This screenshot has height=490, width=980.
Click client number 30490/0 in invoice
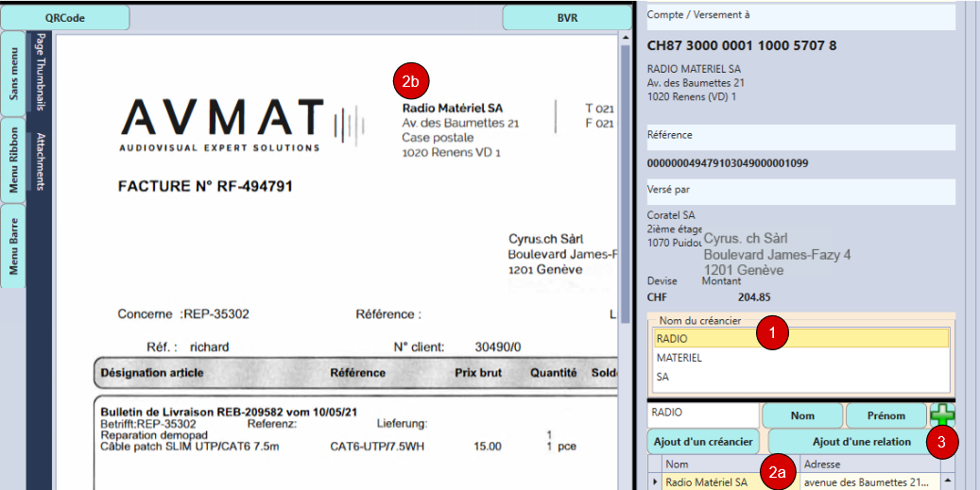point(497,347)
